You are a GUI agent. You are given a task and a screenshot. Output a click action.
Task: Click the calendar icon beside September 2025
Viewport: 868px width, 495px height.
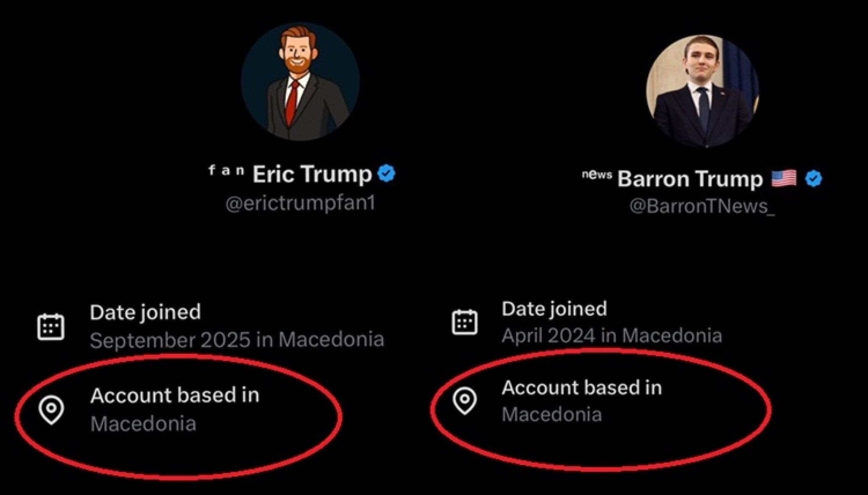click(x=51, y=326)
